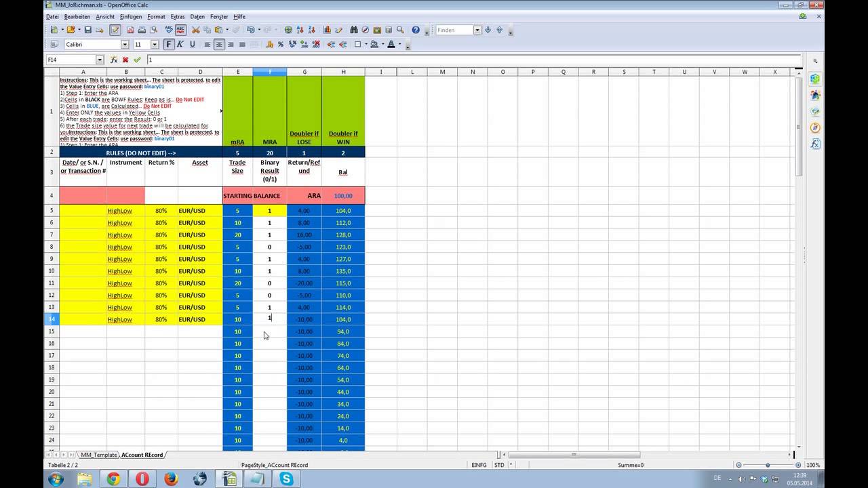Open the Extras menu
The width and height of the screenshot is (868, 488).
click(178, 16)
